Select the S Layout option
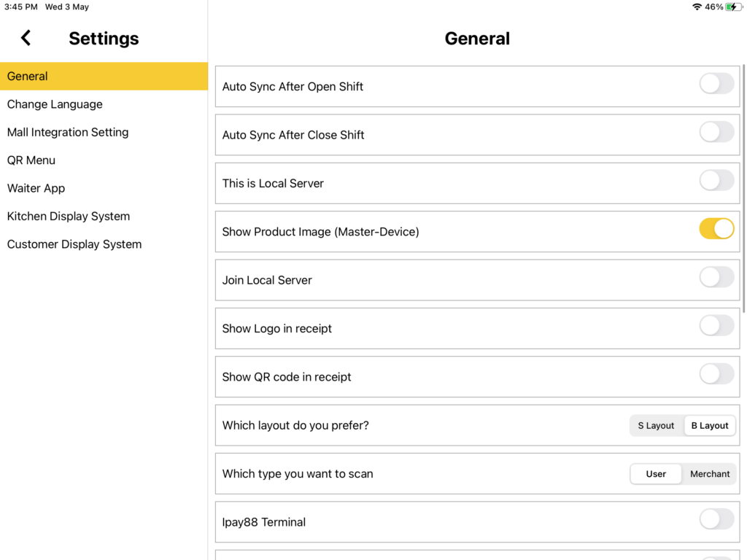This screenshot has width=747, height=560. coord(656,426)
